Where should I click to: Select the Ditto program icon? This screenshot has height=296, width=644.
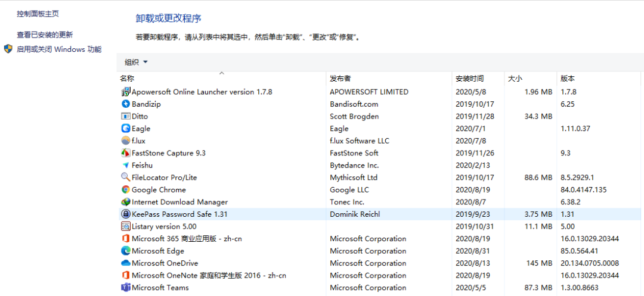pyautogui.click(x=126, y=116)
